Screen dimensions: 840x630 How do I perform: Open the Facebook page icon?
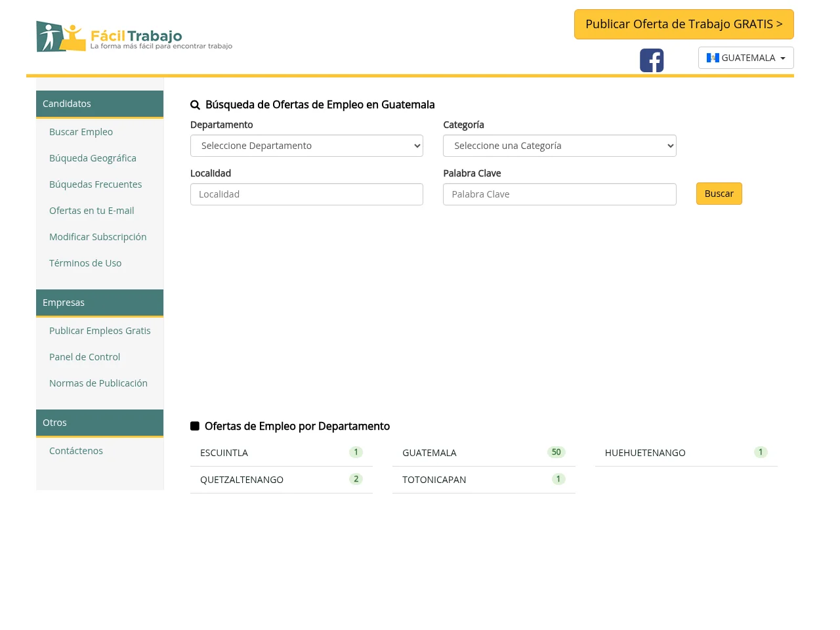tap(652, 60)
